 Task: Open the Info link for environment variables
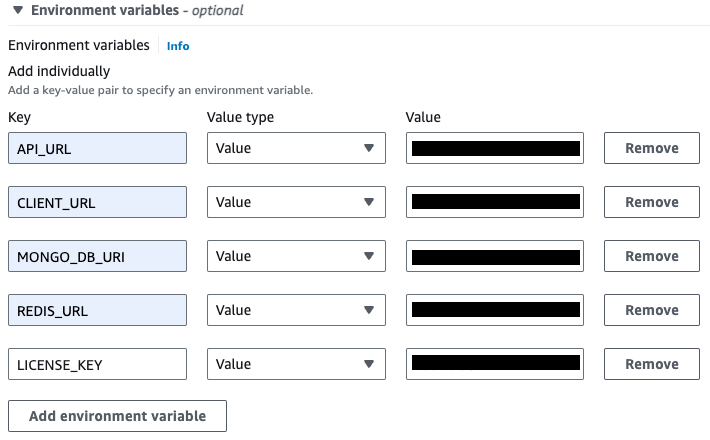click(178, 46)
